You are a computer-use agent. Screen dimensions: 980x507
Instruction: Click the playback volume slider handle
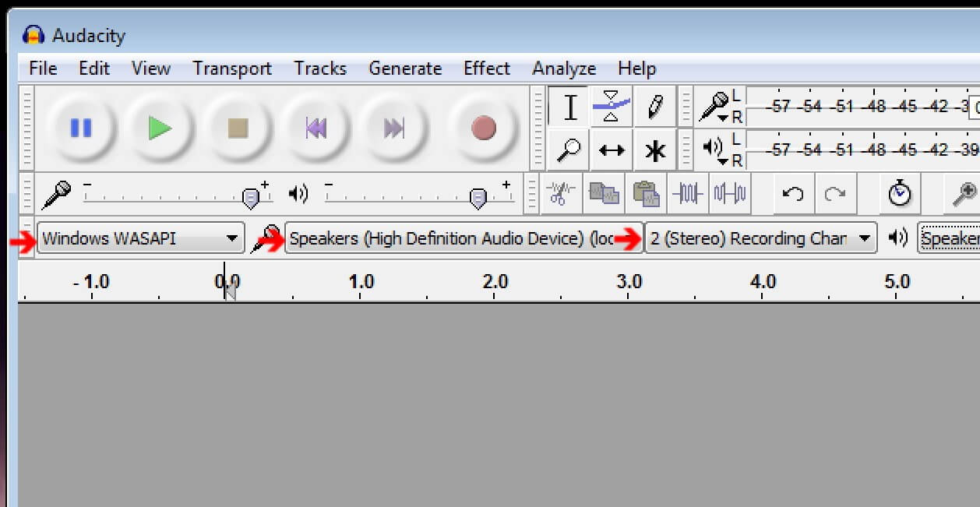coord(478,199)
